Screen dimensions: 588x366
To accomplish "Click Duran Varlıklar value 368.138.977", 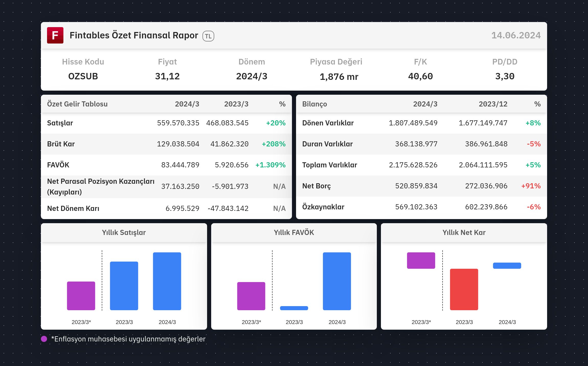I will pyautogui.click(x=416, y=144).
